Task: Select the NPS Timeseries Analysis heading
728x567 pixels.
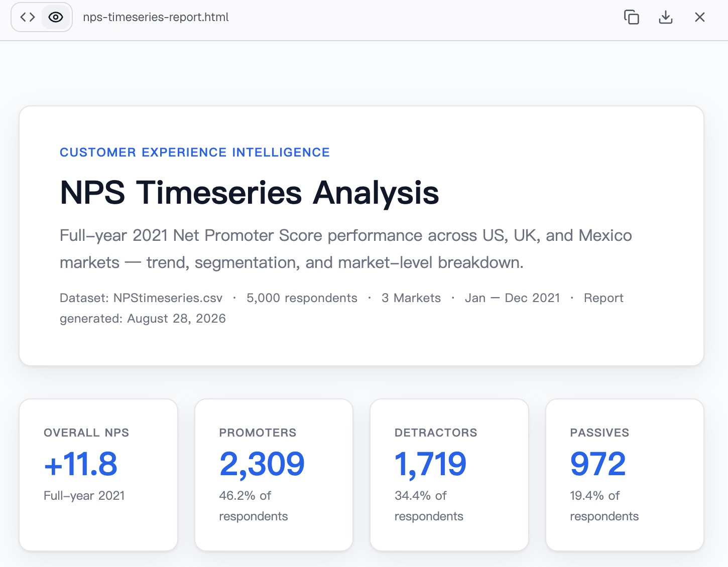Action: tap(249, 193)
